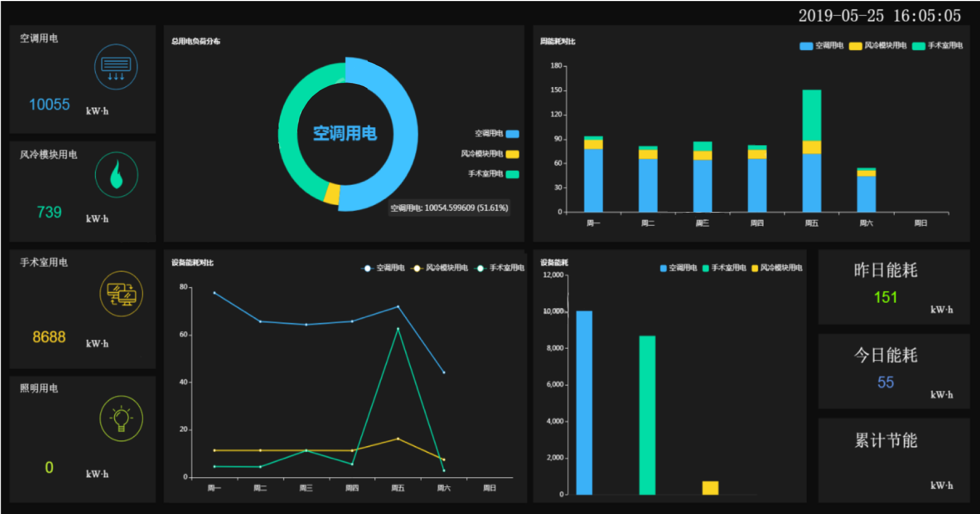Open the 昨日能耗 card showing 151
This screenshot has height=514, width=980.
[893, 287]
